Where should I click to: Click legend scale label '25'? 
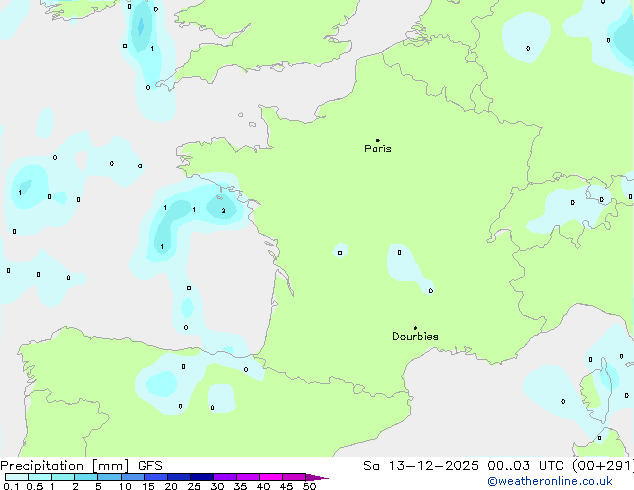tap(194, 486)
